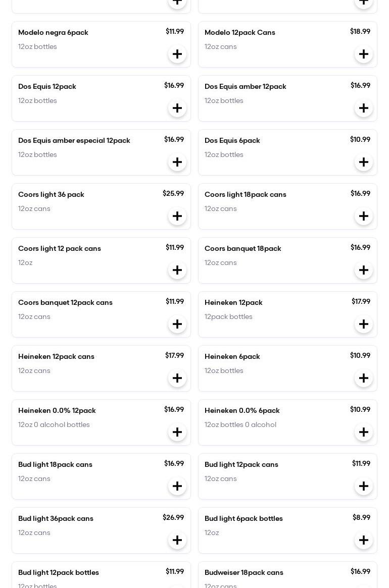Add Modelo negra 6pack to cart
The width and height of the screenshot is (389, 588).
(177, 55)
